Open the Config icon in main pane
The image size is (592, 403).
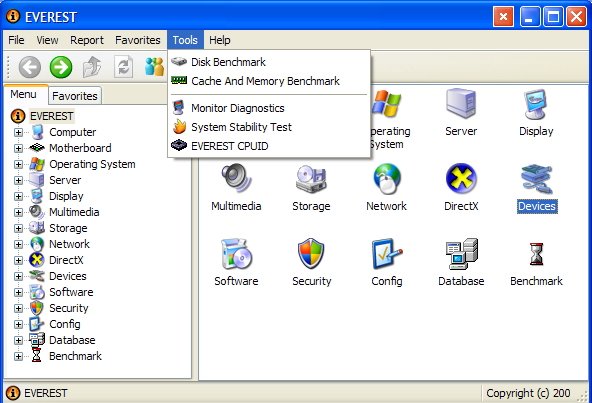[387, 253]
